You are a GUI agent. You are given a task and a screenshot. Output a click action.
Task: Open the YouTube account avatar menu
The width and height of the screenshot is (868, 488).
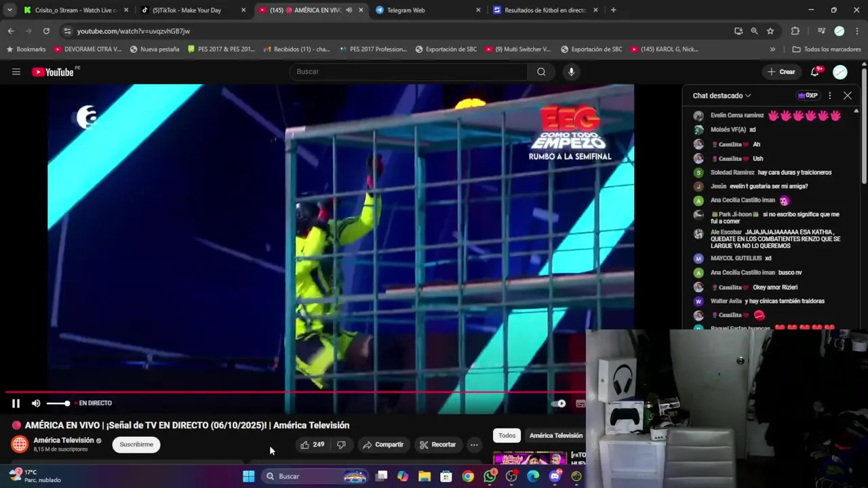click(x=840, y=72)
